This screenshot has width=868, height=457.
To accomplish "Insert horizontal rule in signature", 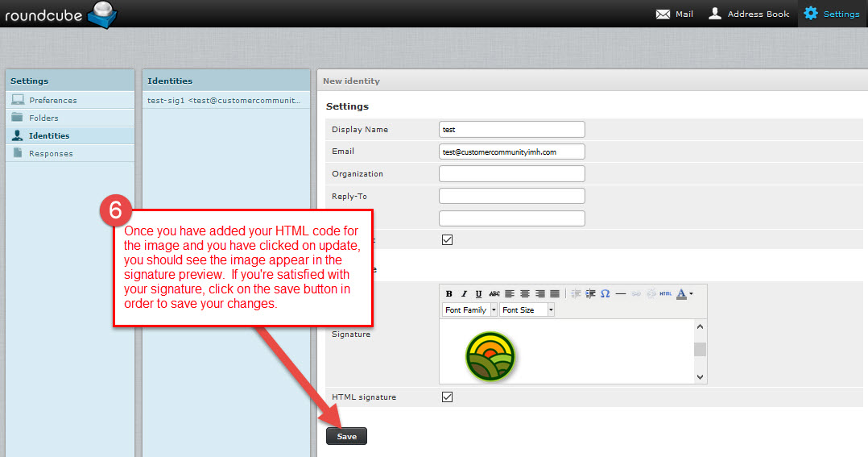I will (x=621, y=294).
